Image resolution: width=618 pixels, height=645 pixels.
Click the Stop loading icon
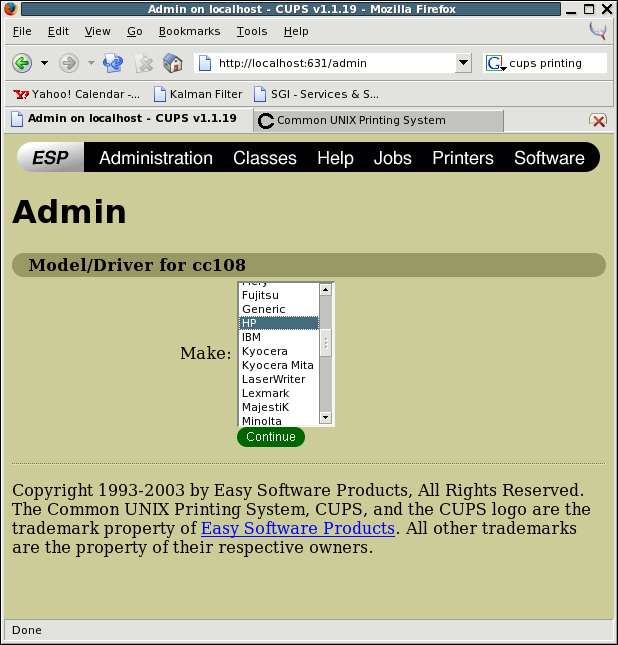click(x=143, y=63)
